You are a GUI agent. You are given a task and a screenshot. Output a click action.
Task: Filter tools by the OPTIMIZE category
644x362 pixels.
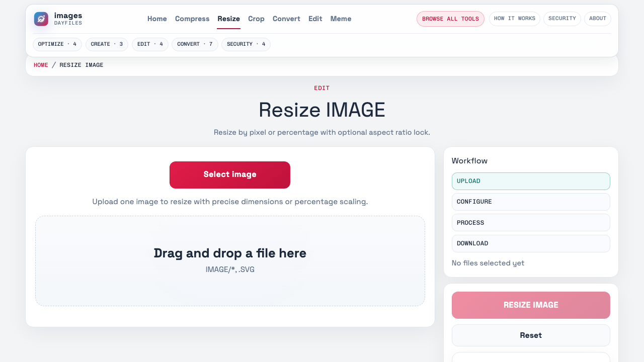click(x=57, y=44)
